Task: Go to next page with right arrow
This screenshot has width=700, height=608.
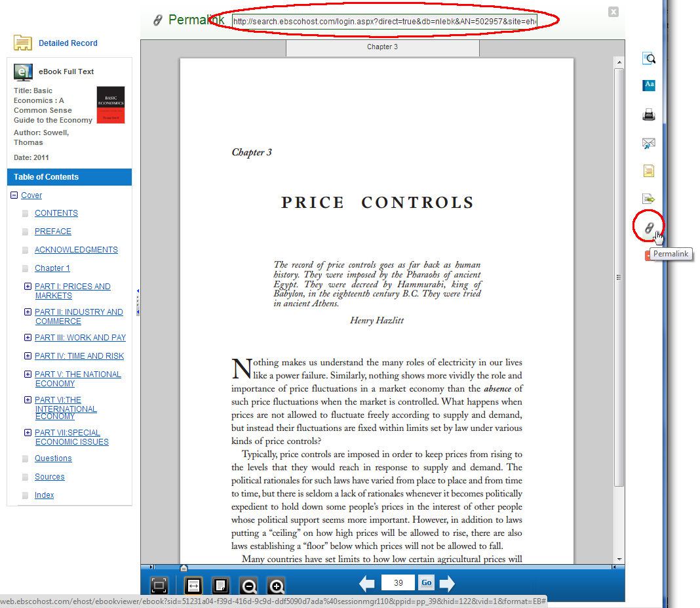Action: click(447, 584)
